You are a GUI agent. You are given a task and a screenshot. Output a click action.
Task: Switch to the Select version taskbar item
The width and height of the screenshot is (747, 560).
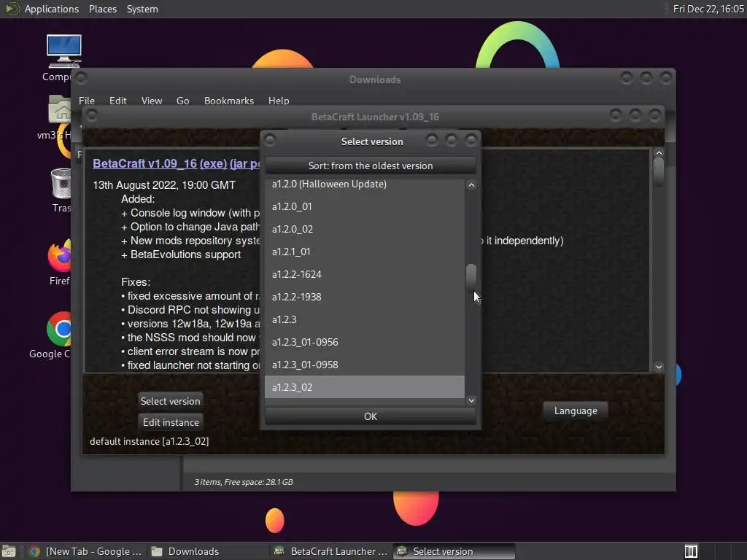click(454, 551)
